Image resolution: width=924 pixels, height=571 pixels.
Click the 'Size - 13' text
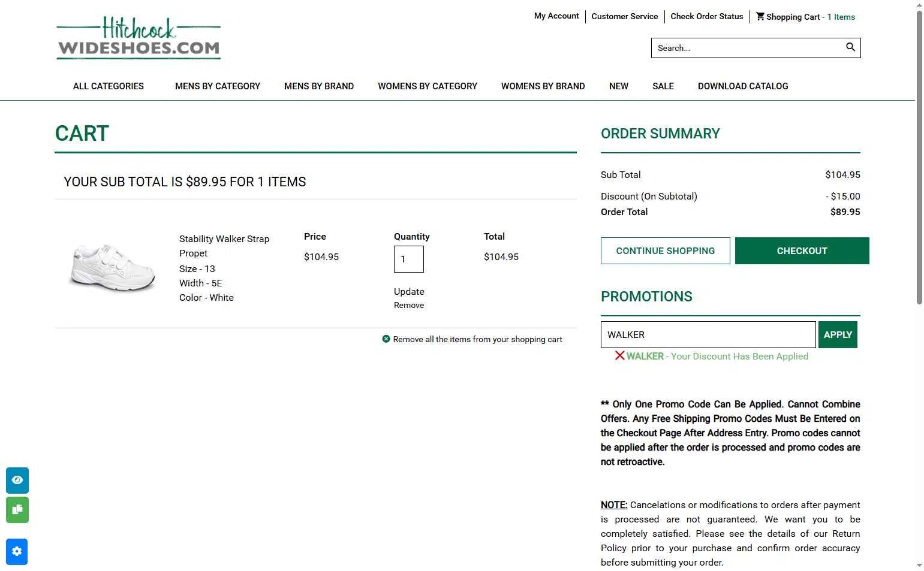(197, 268)
